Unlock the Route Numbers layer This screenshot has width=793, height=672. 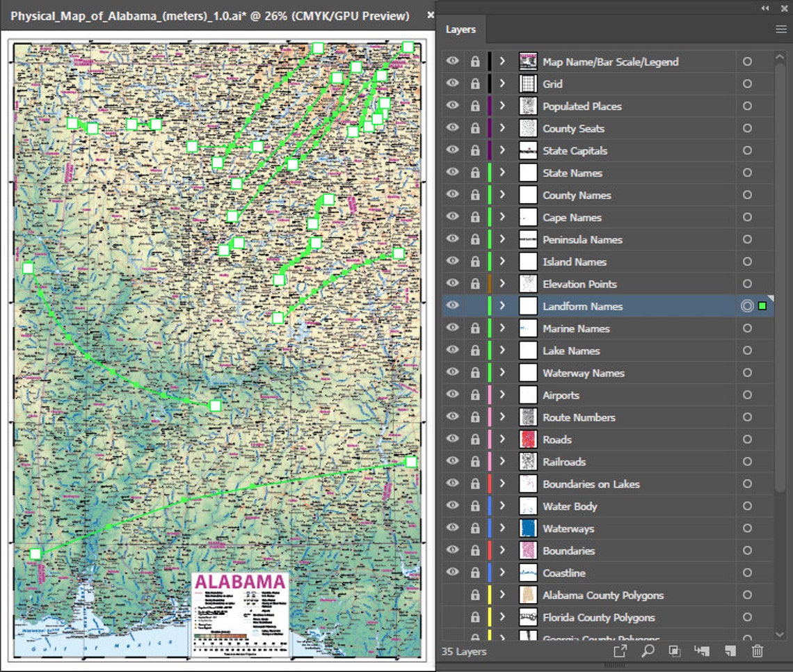point(474,417)
